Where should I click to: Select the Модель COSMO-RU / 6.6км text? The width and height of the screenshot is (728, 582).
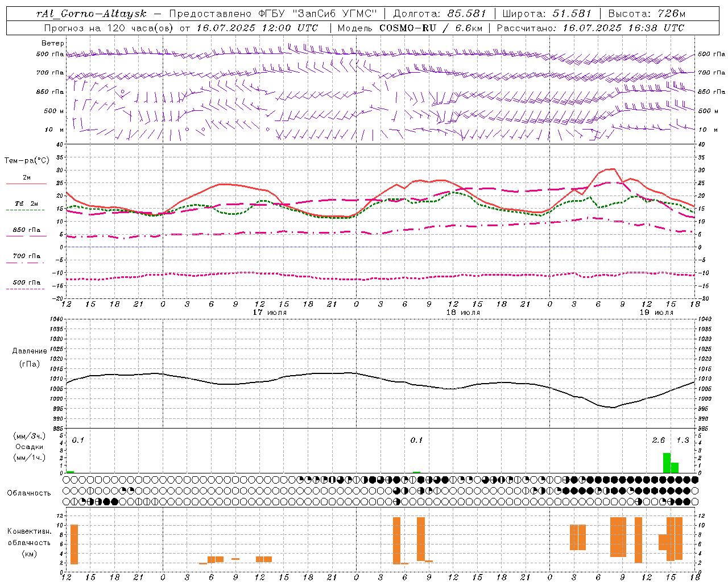point(410,28)
